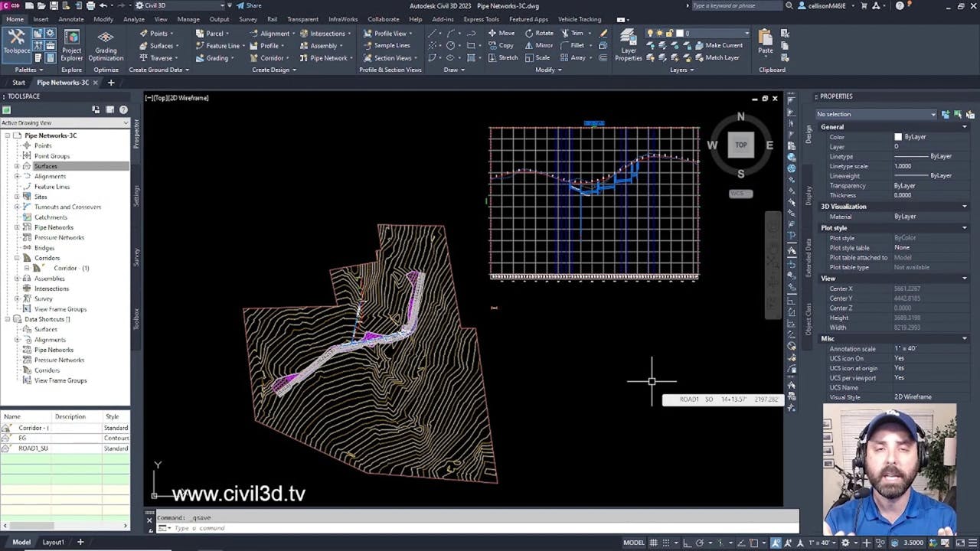Click the Make Current button
Viewport: 980px width, 551px height.
click(x=720, y=44)
